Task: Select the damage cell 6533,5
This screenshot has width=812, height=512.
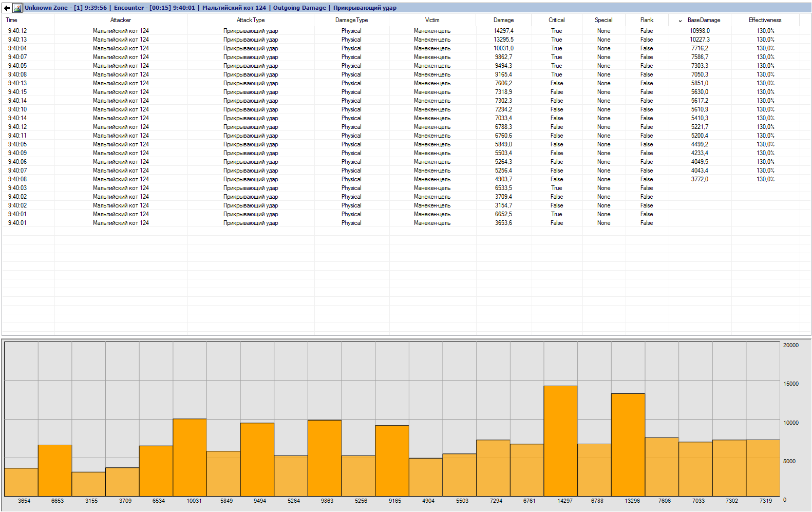Action: (503, 188)
